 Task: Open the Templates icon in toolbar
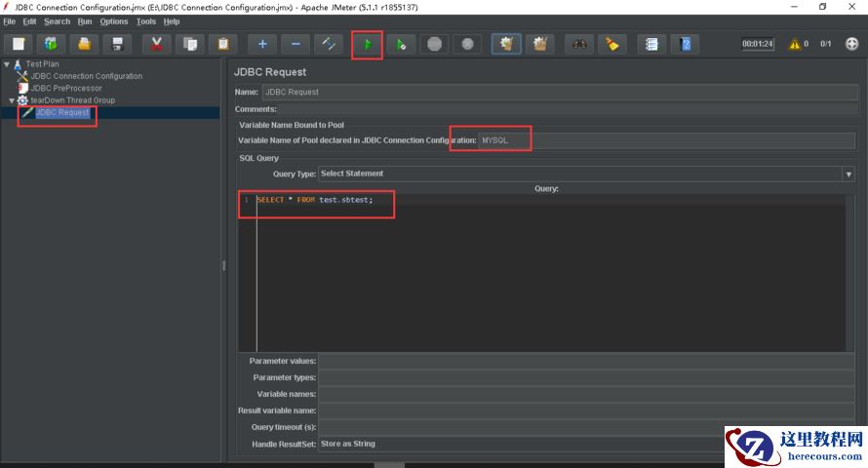(52, 44)
